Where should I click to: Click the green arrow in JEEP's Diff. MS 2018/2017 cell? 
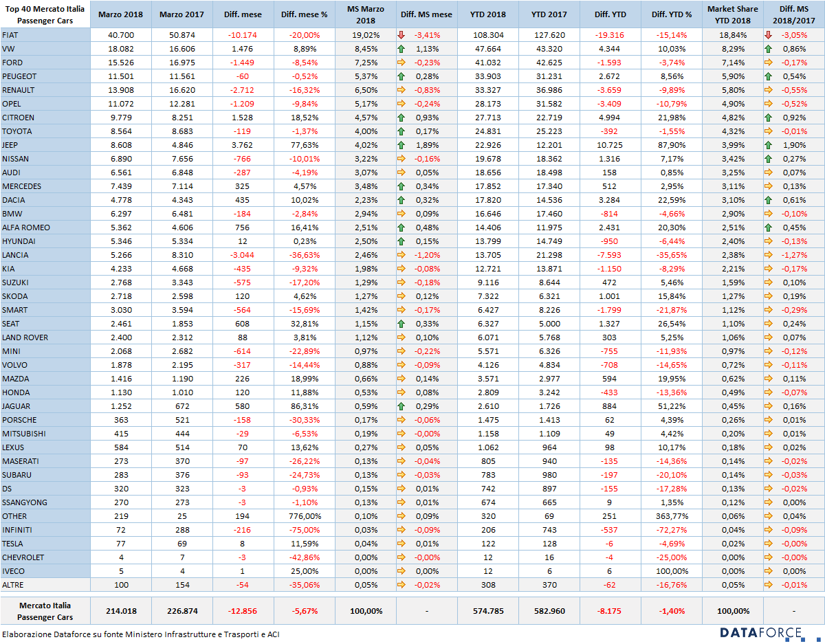769,145
